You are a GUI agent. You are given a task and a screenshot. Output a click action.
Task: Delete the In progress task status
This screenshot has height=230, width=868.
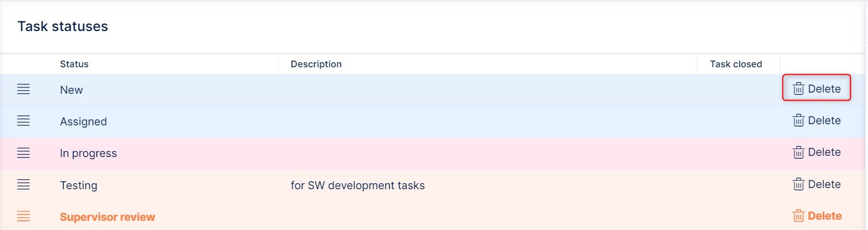coord(816,152)
